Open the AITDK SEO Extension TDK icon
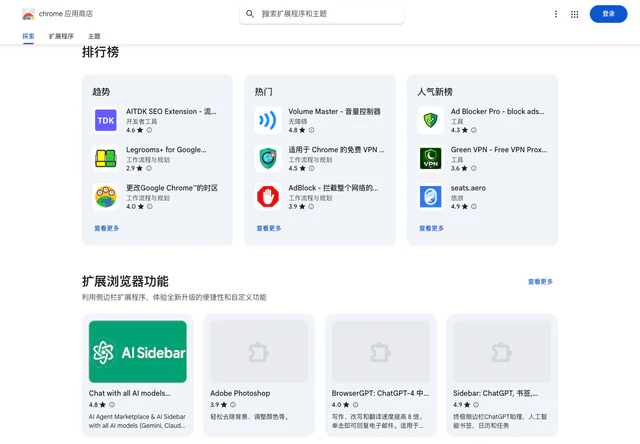 coord(106,120)
